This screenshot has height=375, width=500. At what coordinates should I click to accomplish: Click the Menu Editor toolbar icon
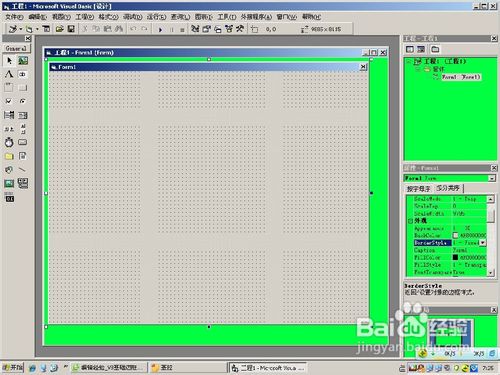click(x=46, y=29)
